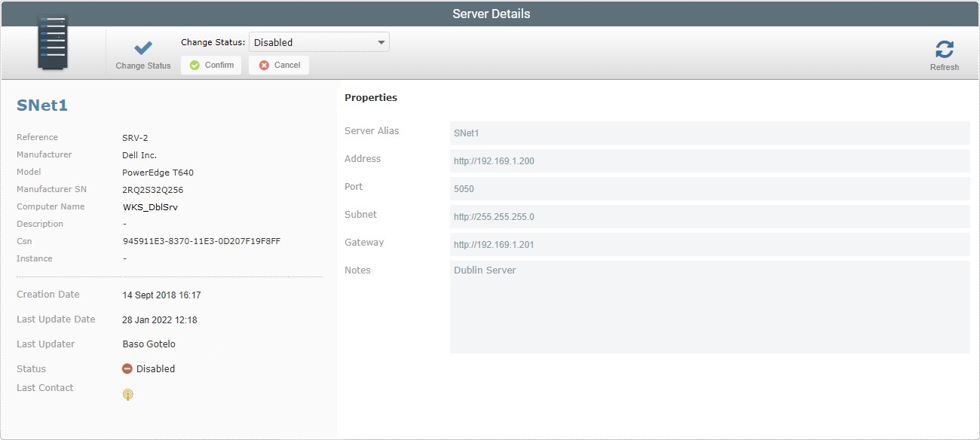Open the Change Status dropdown
The height and width of the screenshot is (440, 980).
pos(317,41)
